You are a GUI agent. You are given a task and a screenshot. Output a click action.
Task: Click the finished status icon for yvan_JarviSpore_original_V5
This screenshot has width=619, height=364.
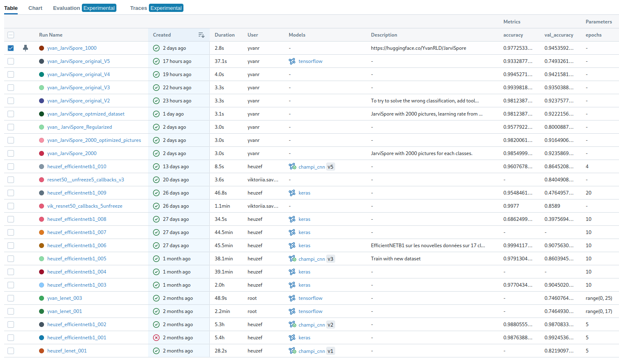(x=156, y=61)
